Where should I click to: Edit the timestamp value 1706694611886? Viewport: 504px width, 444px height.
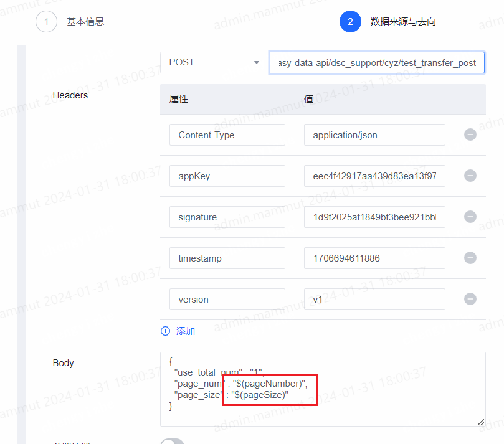point(374,258)
